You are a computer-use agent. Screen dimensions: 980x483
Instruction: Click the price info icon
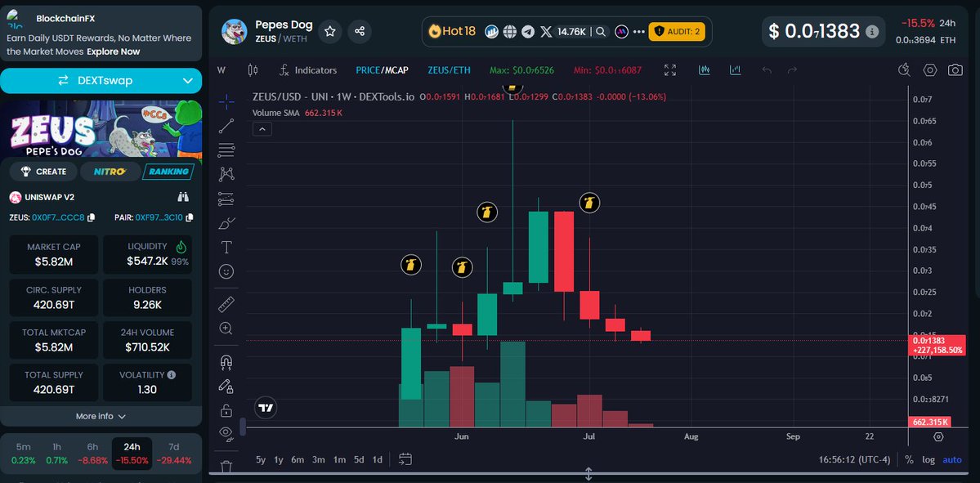tap(872, 31)
